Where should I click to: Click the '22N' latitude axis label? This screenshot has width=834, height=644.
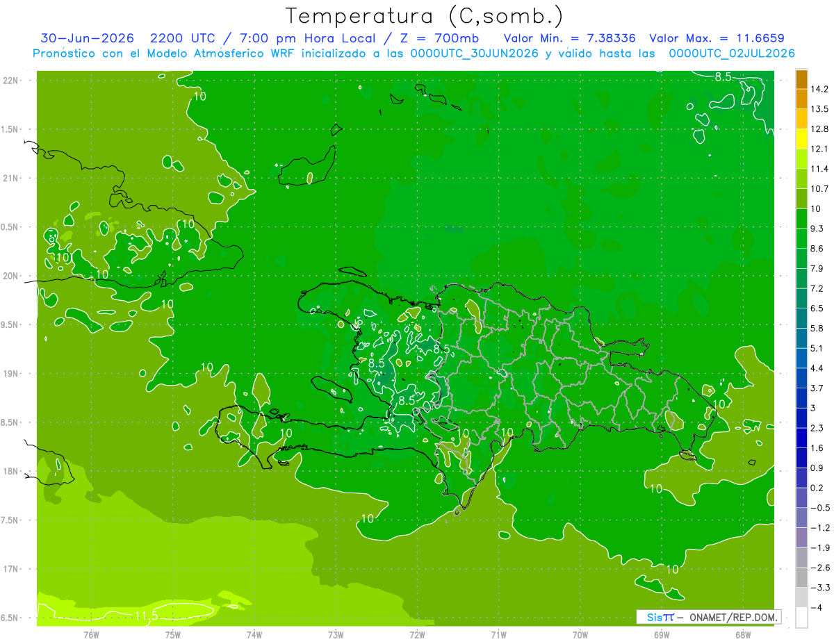pyautogui.click(x=10, y=81)
